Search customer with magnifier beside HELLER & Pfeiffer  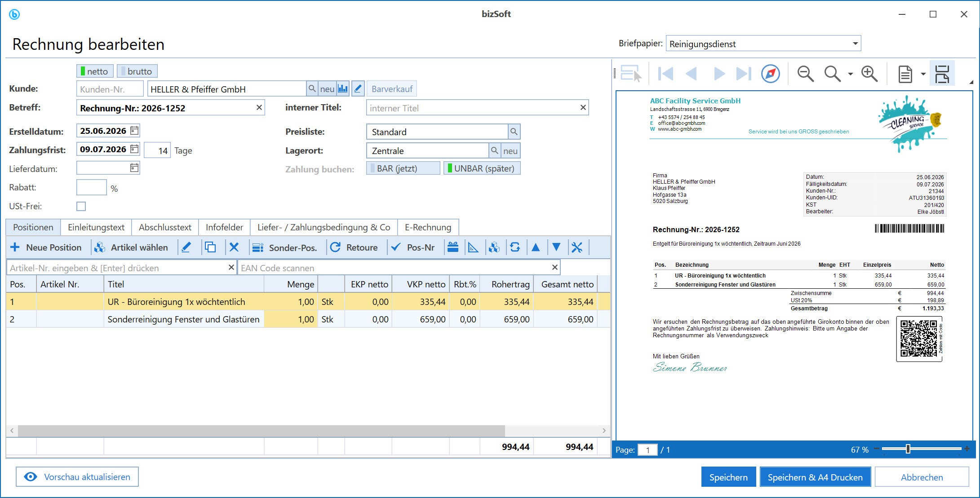tap(312, 89)
